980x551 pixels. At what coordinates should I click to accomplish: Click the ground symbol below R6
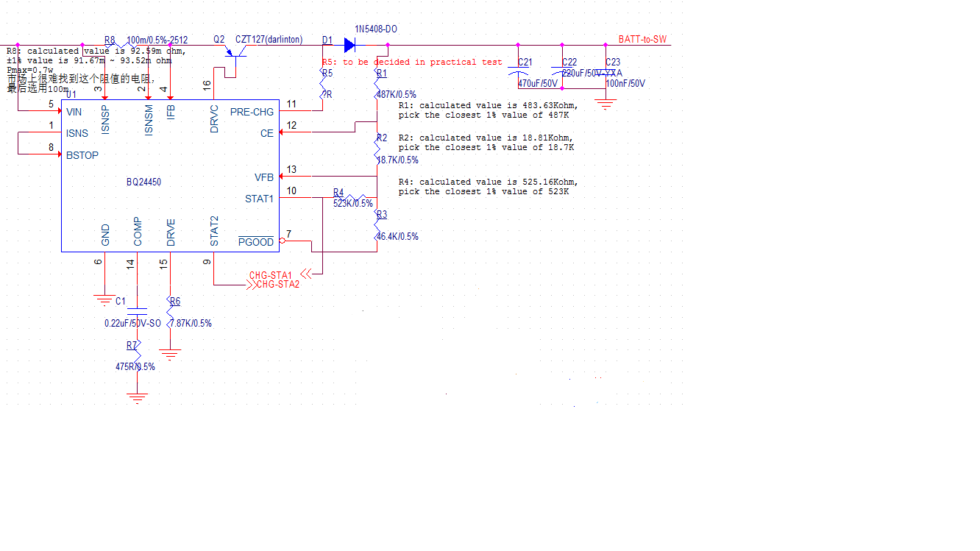pyautogui.click(x=170, y=355)
